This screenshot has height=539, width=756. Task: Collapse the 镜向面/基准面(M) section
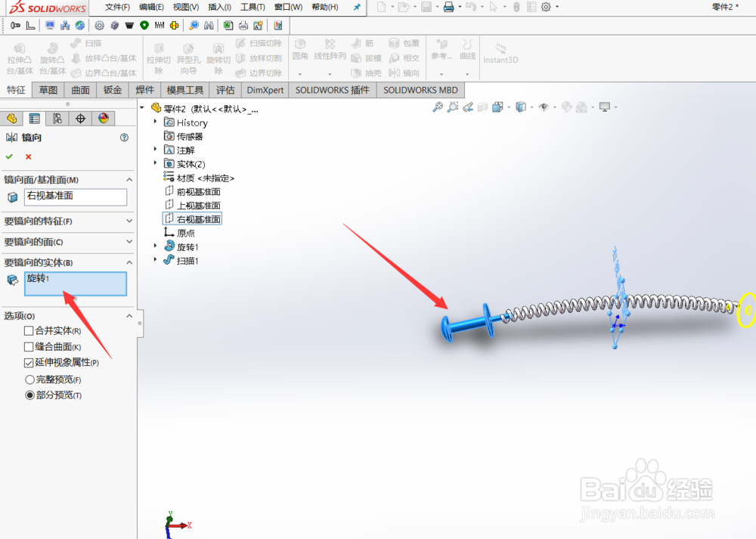click(129, 179)
